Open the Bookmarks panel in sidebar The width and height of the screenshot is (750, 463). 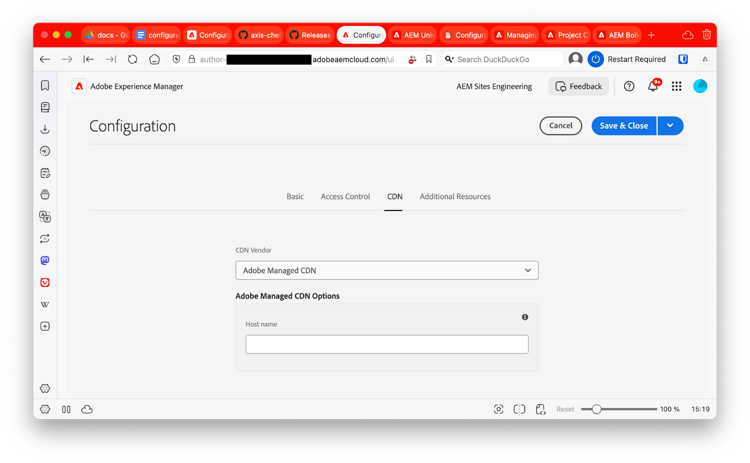click(45, 85)
